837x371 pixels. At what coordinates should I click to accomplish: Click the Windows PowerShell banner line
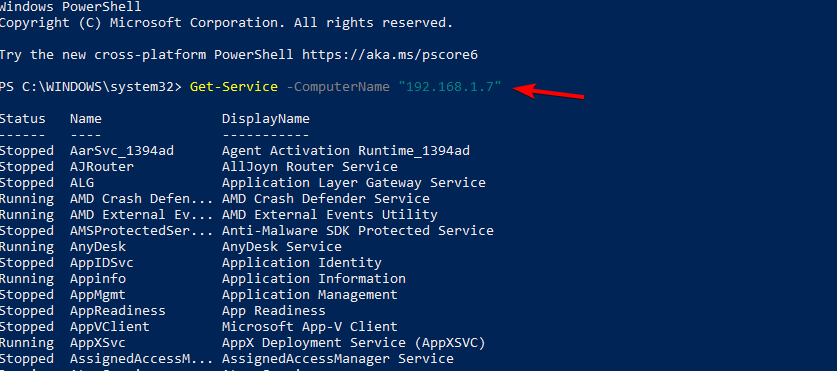point(71,7)
